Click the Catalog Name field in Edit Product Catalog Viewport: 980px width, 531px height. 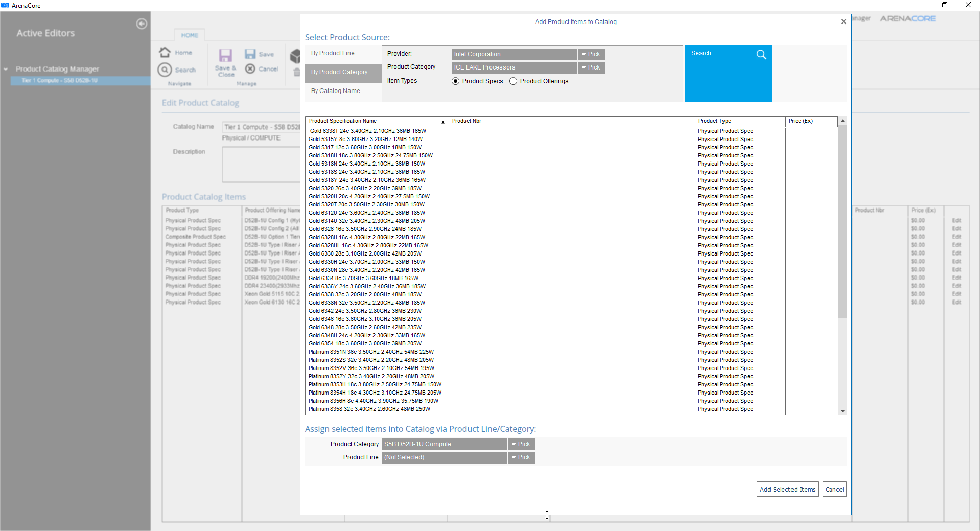click(262, 127)
